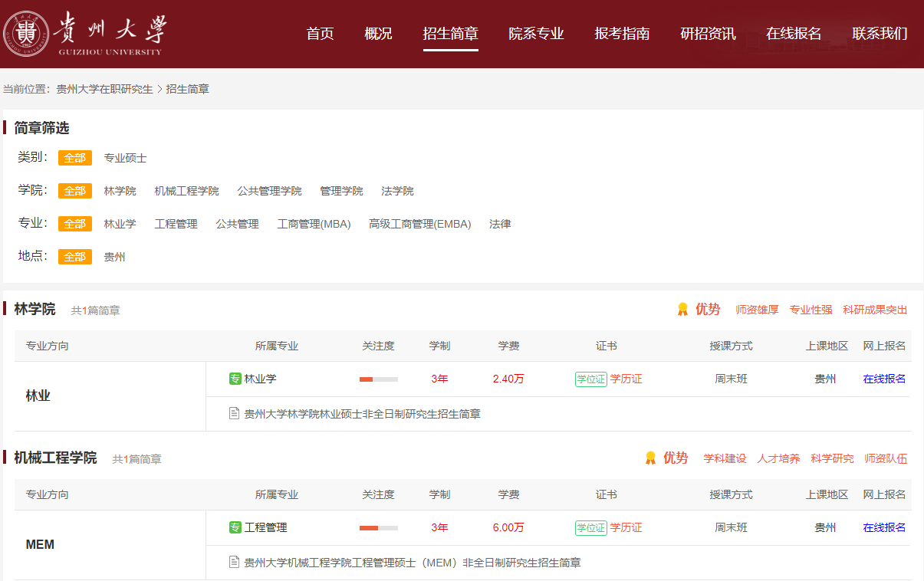
Task: Click the medal icon beside 林学院 优势
Action: pos(682,310)
